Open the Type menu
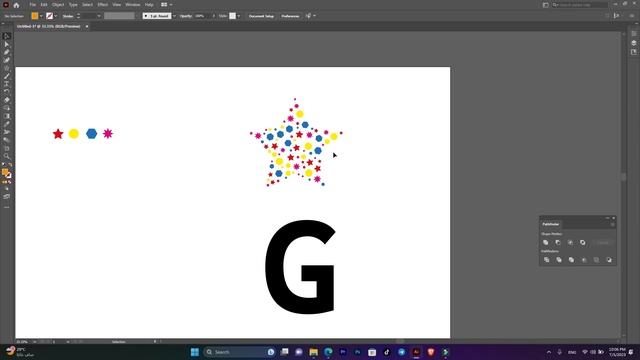 [x=73, y=4]
